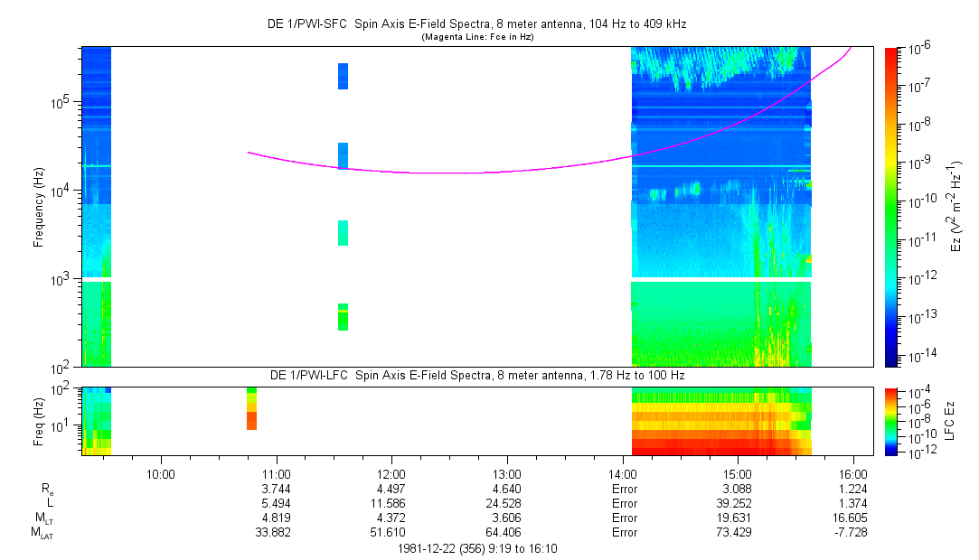
Task: Click the 10⁻⁹ label on Ez colorbar
Action: click(918, 163)
